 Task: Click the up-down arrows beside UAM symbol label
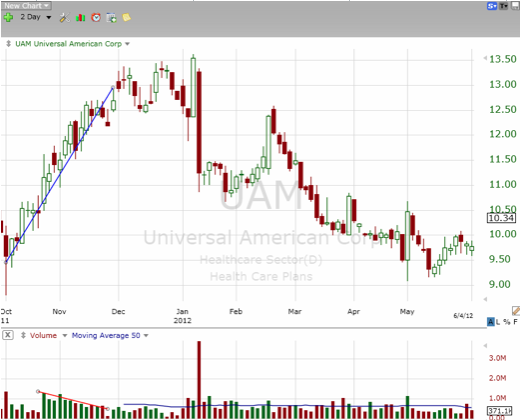(x=8, y=44)
